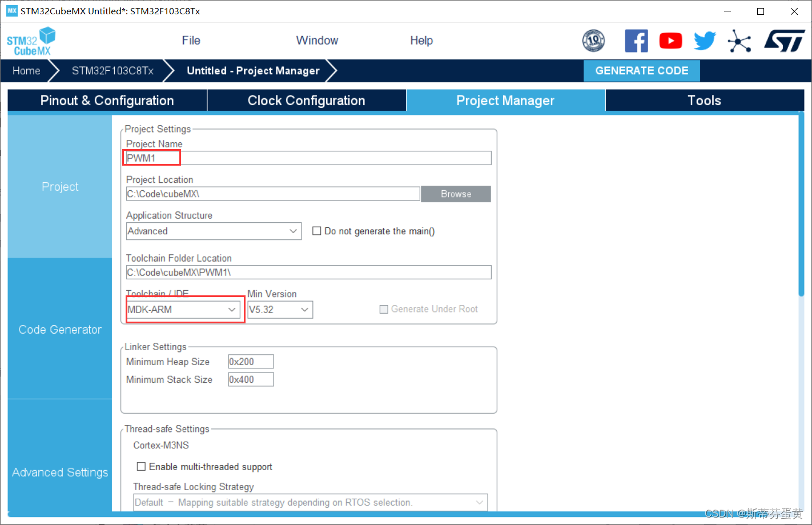Click Browse button for project location
Screen dimensions: 812x525
456,194
